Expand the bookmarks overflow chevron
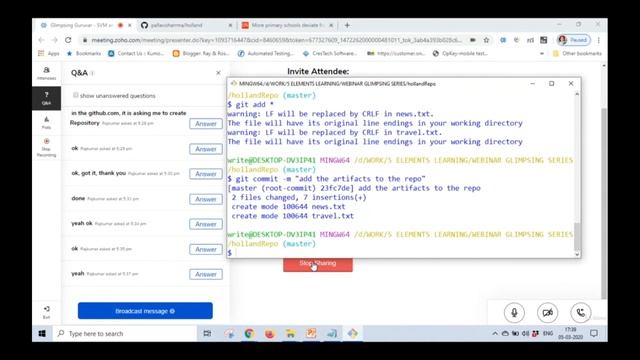 pos(542,53)
